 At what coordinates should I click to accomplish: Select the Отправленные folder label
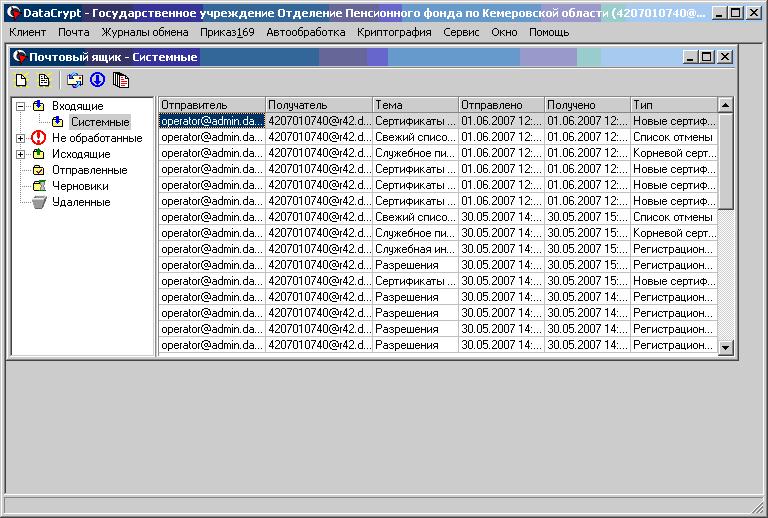pyautogui.click(x=90, y=170)
